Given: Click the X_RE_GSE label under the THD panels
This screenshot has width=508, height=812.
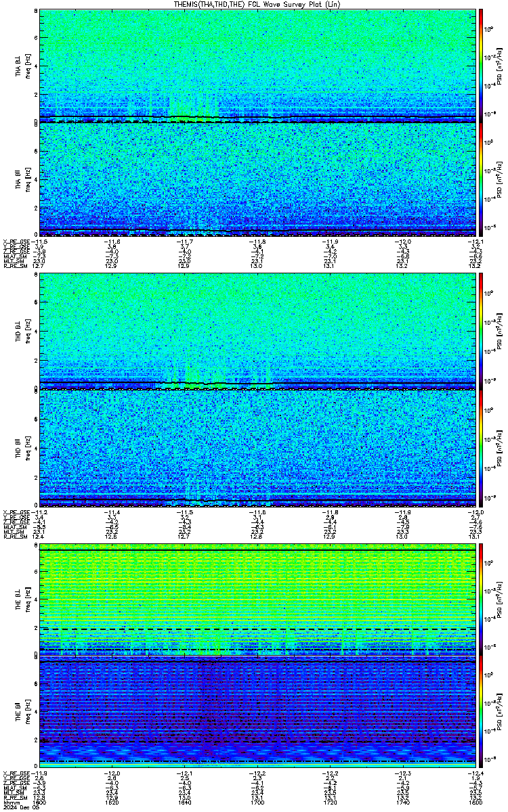Looking at the screenshot, I should (15, 512).
